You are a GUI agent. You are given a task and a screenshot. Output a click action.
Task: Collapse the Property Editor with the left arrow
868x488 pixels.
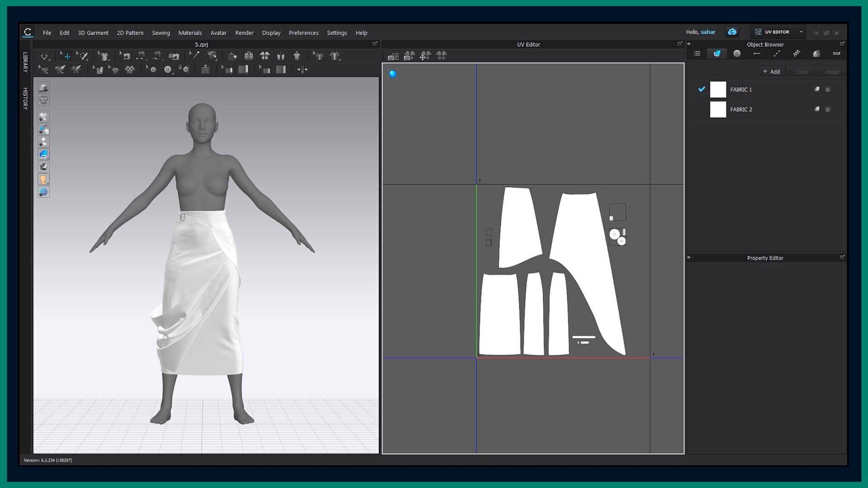(x=689, y=258)
